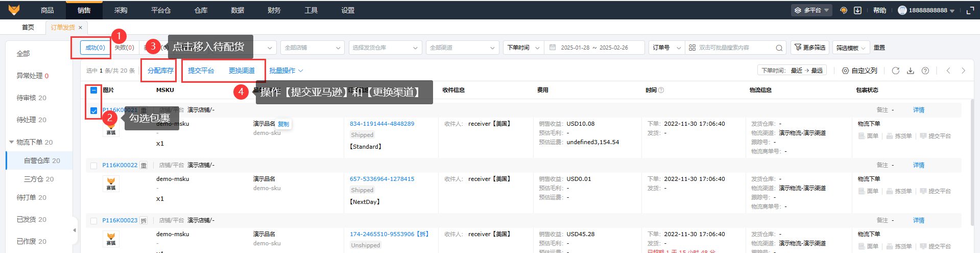Click the export download icon above table
This screenshot has width=980, height=253.
click(x=910, y=71)
